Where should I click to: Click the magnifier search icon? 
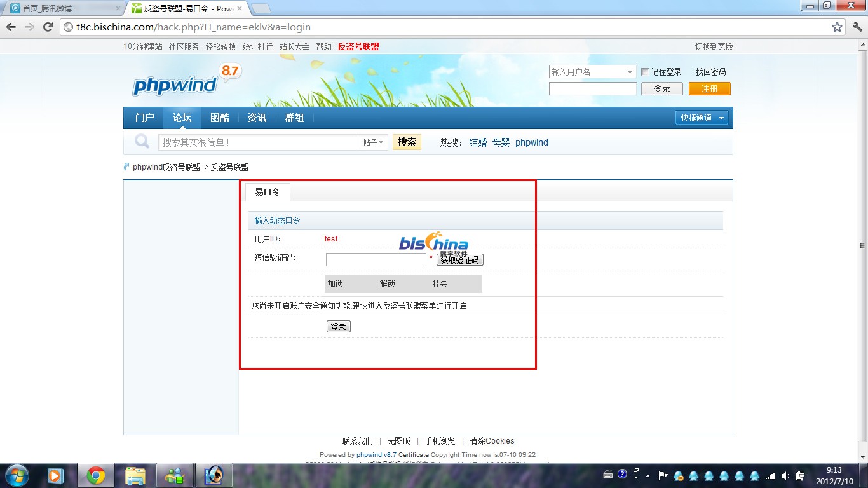[142, 141]
